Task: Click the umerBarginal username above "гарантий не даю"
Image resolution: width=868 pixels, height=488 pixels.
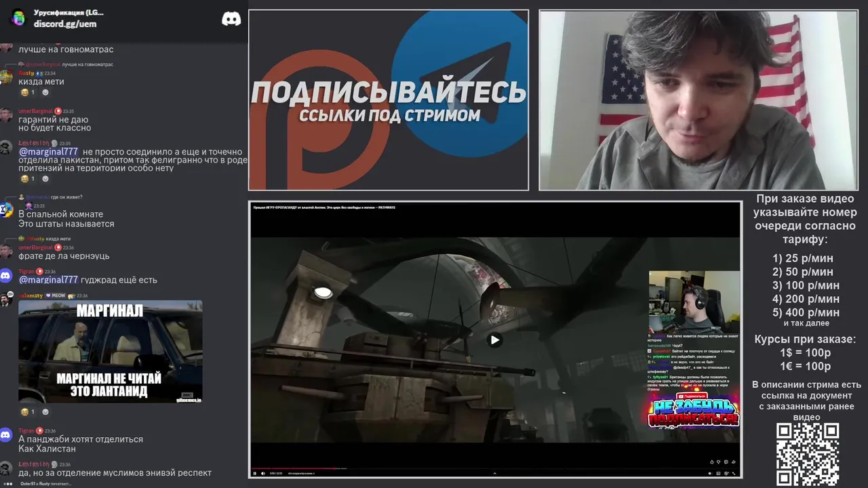Action: coord(35,111)
